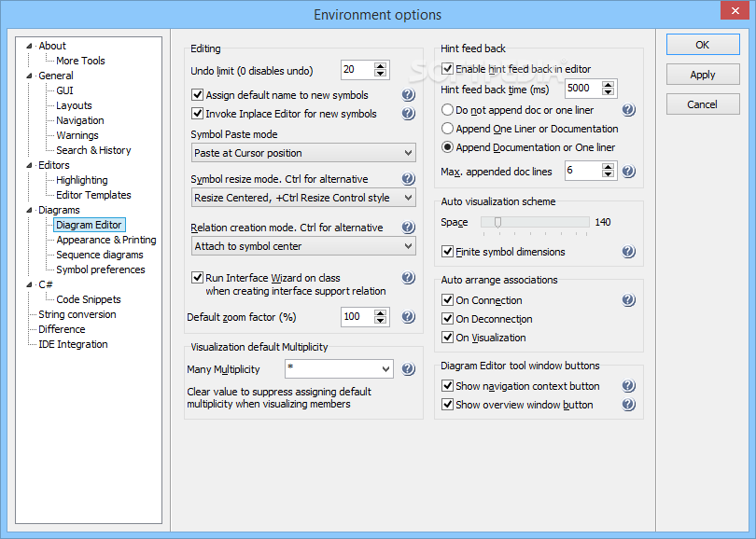Screen dimensions: 756x539
Task: Toggle On Deconnection checkbox
Action: click(x=447, y=319)
